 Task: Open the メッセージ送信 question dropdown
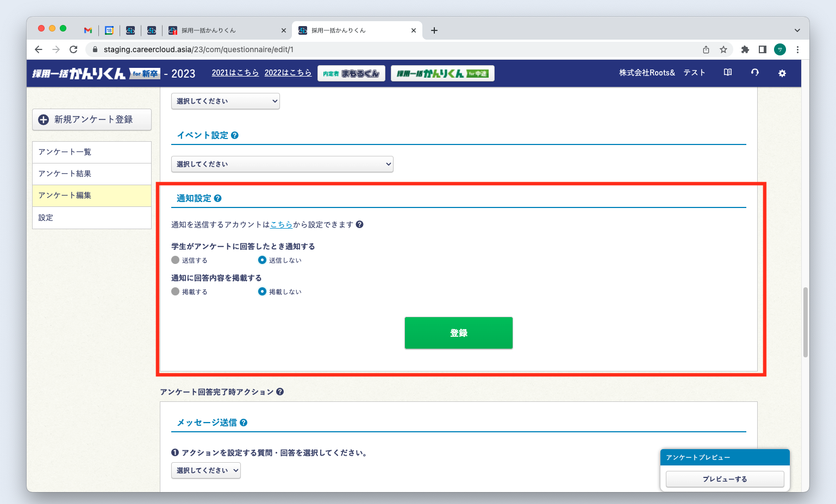pos(205,470)
